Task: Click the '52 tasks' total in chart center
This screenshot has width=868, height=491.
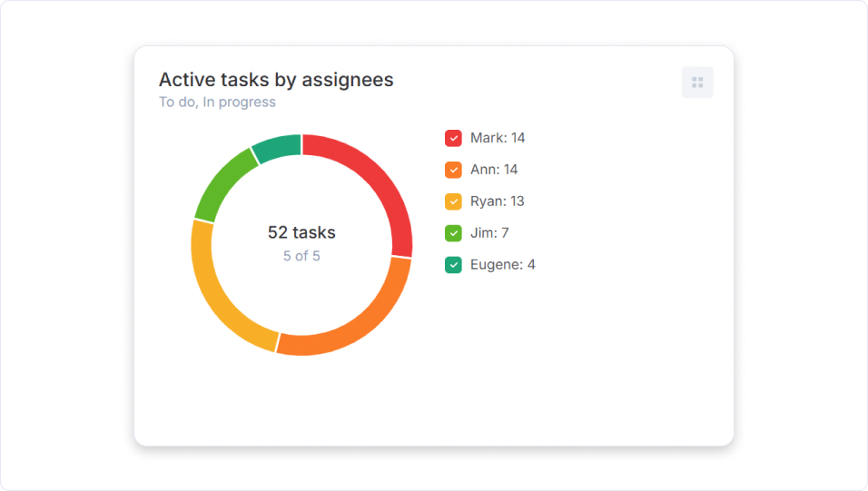Action: pos(301,232)
